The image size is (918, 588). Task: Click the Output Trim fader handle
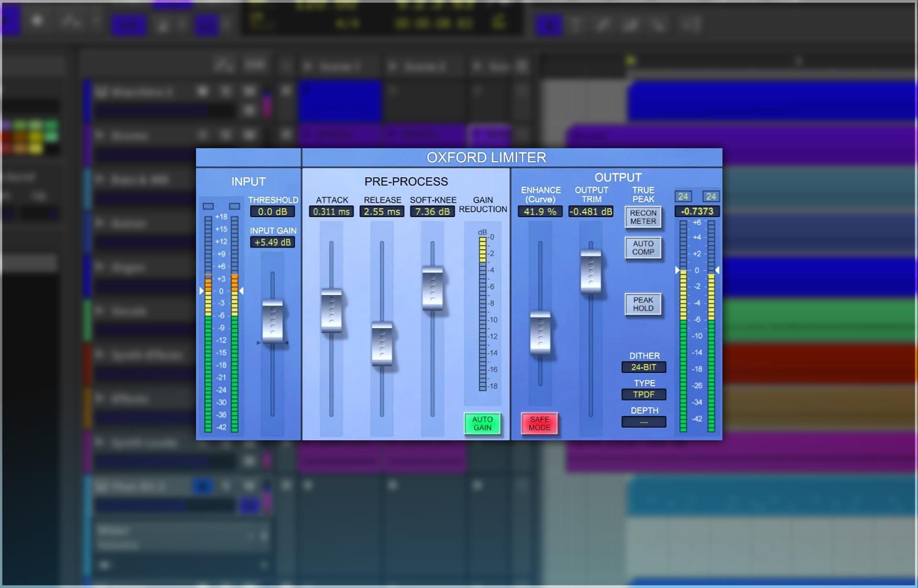point(591,271)
